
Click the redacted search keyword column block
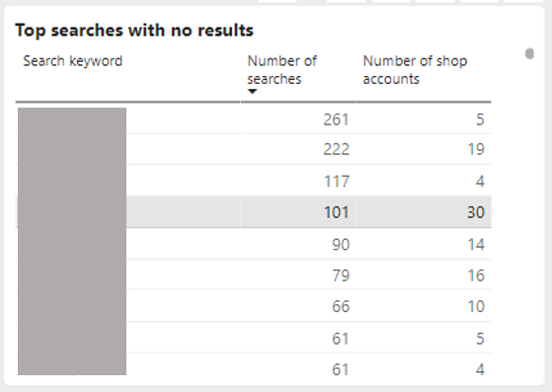coord(72,241)
